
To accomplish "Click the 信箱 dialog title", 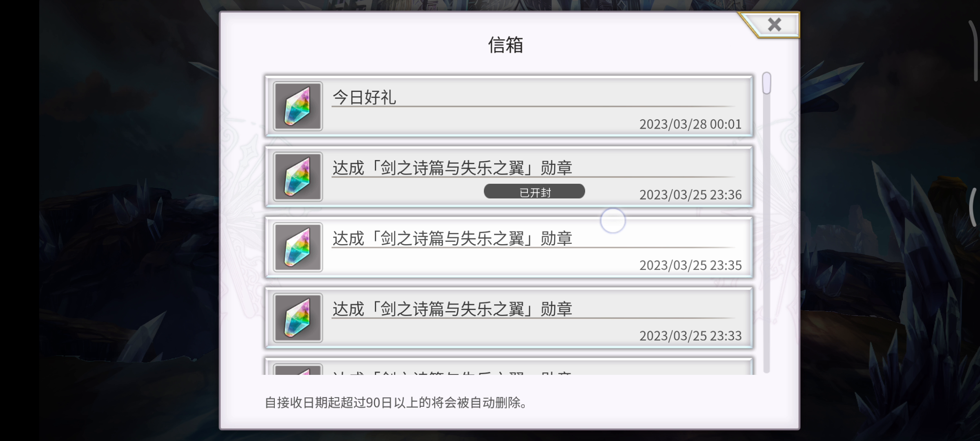I will point(506,45).
